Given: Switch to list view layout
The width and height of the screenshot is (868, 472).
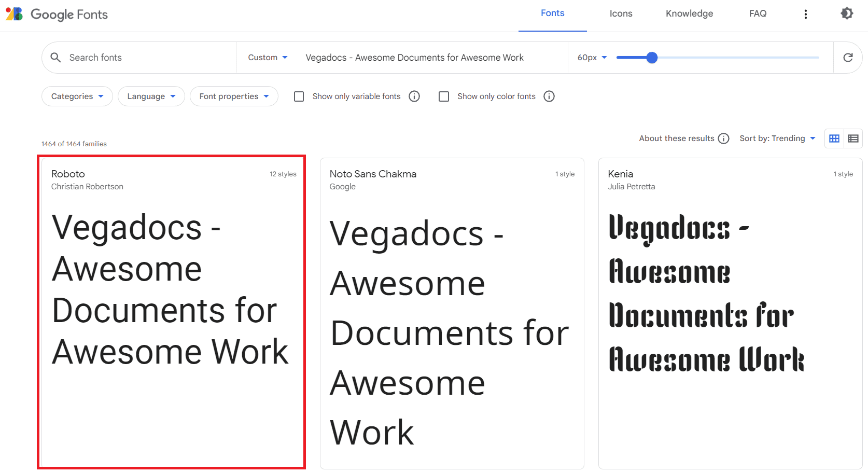Looking at the screenshot, I should (x=853, y=138).
